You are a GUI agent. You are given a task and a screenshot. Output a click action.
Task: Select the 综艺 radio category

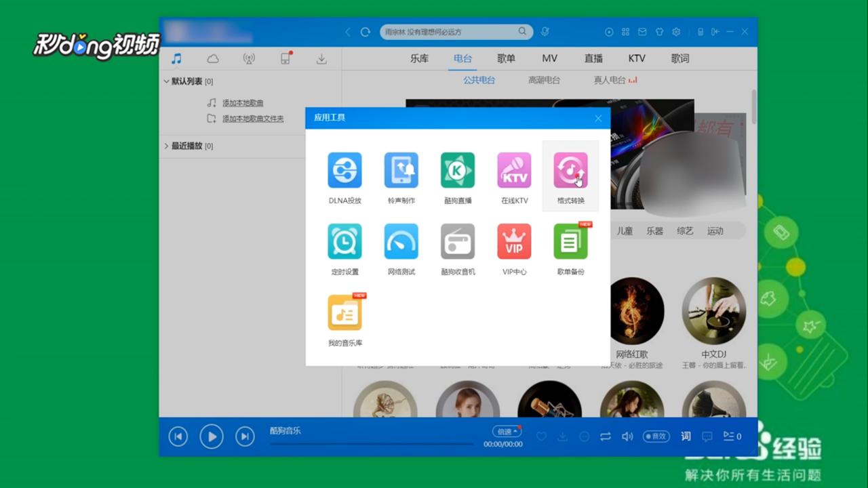685,231
